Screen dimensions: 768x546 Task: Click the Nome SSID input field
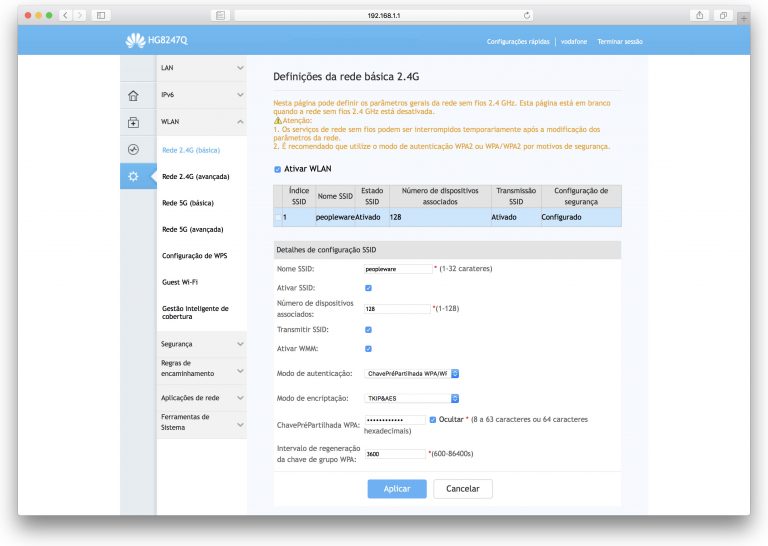[x=398, y=269]
